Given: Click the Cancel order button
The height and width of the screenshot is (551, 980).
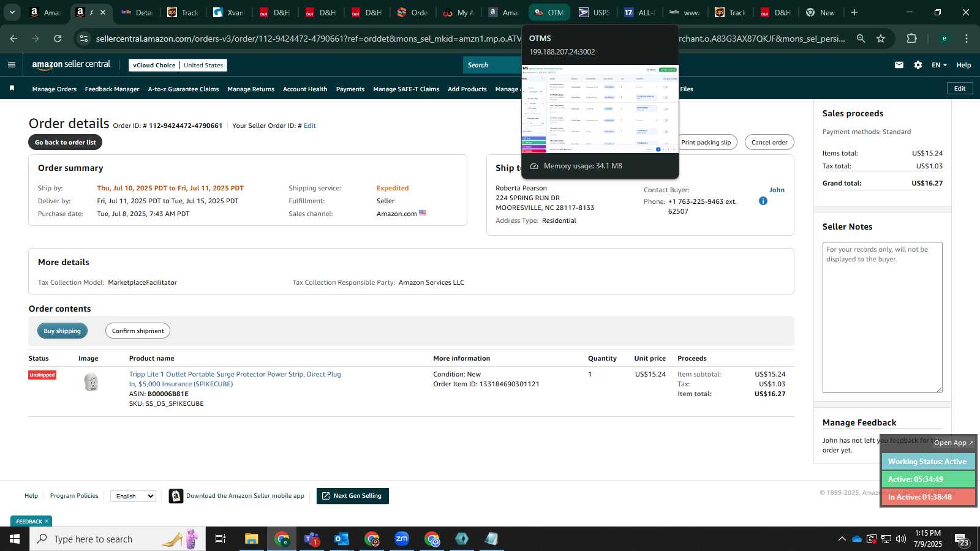Looking at the screenshot, I should (769, 142).
